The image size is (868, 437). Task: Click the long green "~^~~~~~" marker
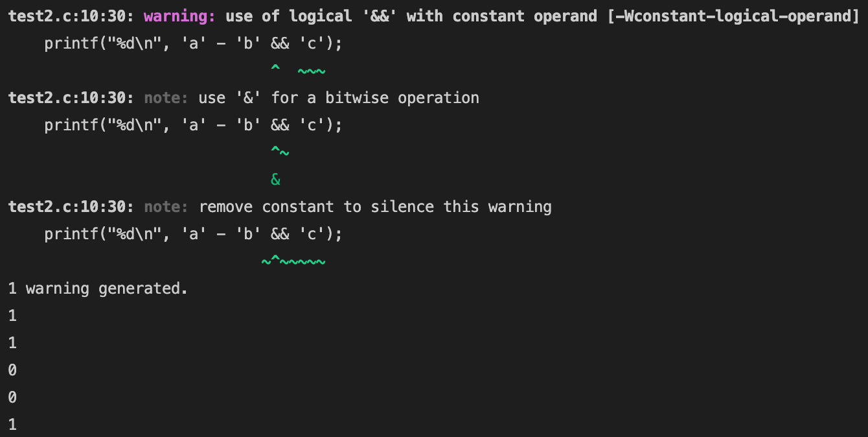click(x=293, y=262)
